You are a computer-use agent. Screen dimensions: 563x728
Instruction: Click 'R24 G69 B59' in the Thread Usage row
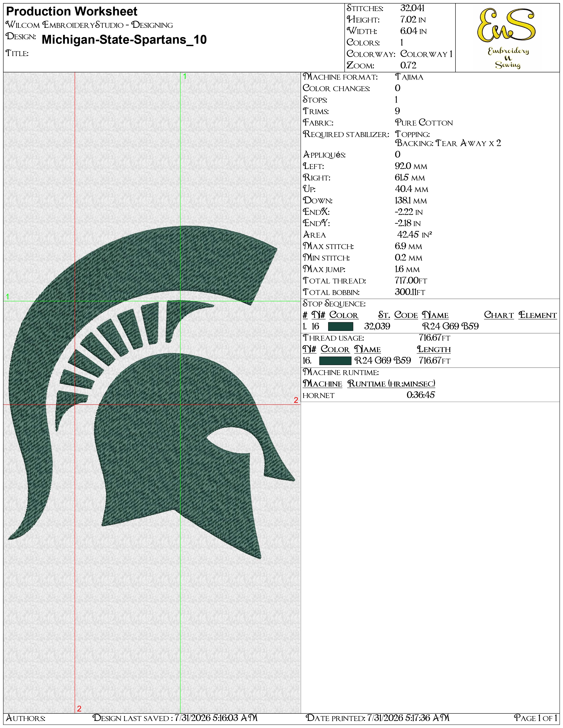point(383,361)
